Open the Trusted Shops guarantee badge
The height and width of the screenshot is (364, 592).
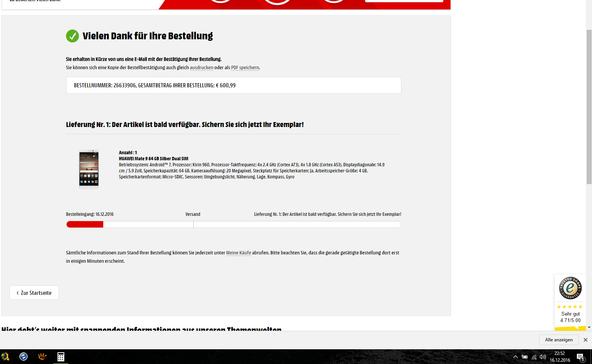click(x=570, y=288)
